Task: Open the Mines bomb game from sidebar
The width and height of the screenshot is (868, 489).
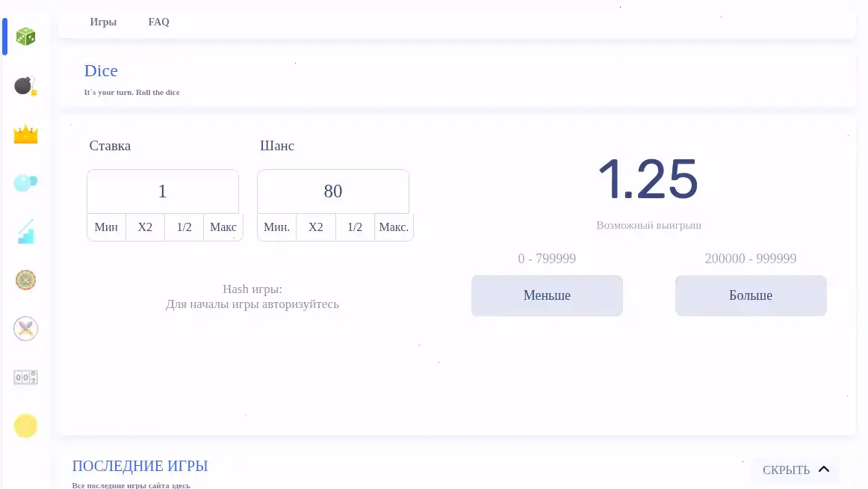Action: 25,84
